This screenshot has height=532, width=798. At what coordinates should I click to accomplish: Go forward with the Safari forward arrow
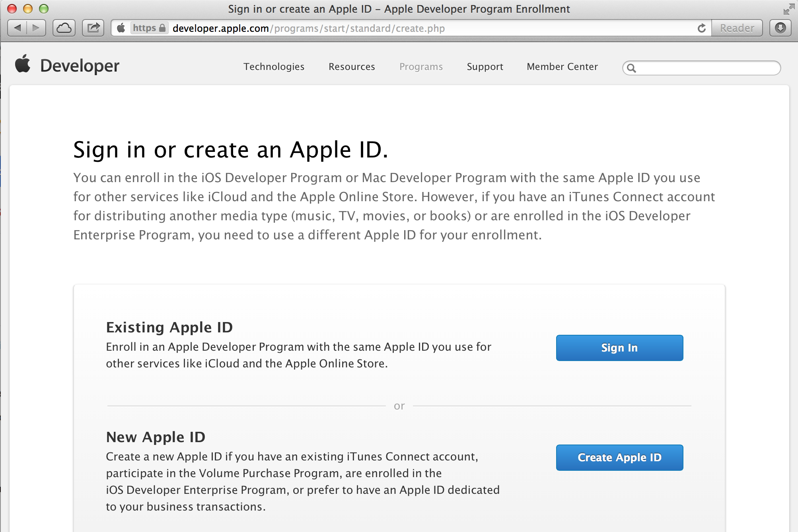[x=36, y=28]
